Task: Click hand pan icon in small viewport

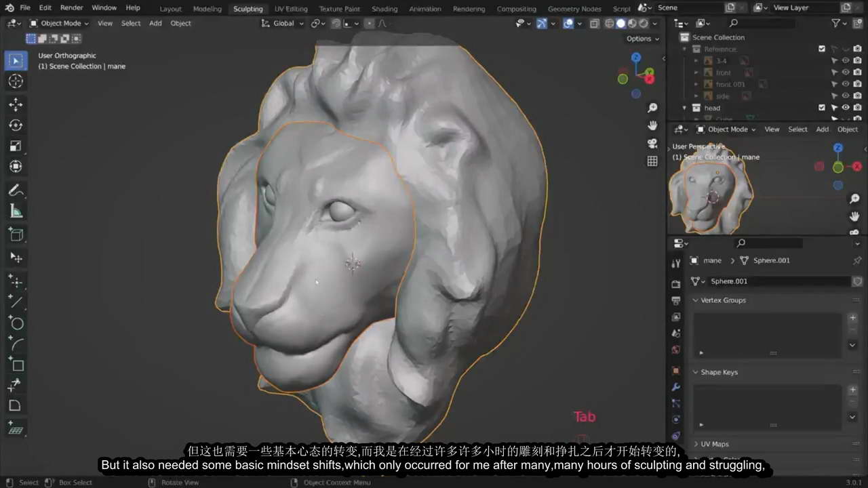Action: pyautogui.click(x=855, y=216)
